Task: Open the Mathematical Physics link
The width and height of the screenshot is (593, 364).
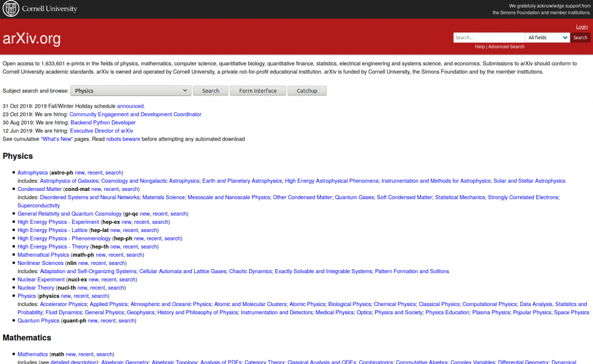Action: pyautogui.click(x=43, y=255)
